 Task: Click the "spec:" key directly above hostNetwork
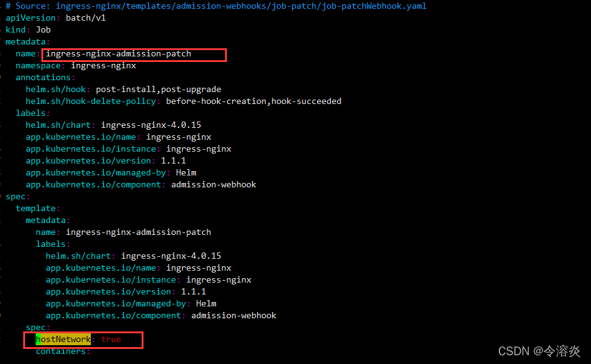pyautogui.click(x=36, y=328)
